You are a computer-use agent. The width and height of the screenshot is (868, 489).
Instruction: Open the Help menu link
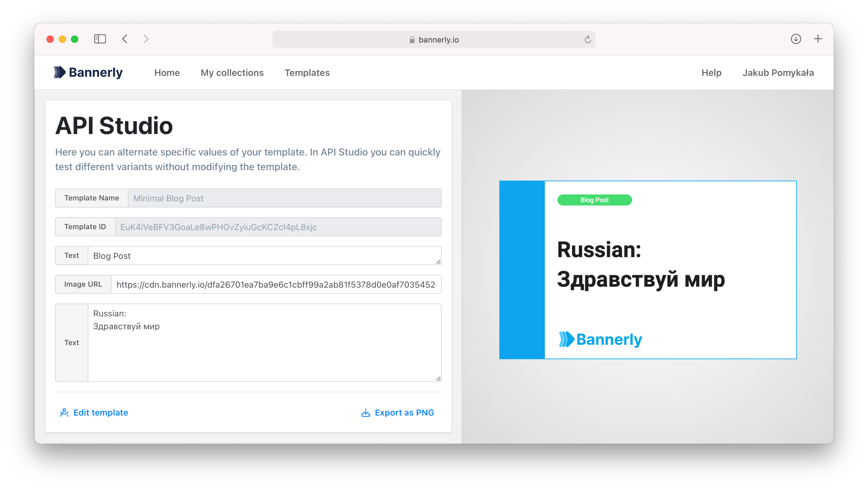tap(711, 73)
